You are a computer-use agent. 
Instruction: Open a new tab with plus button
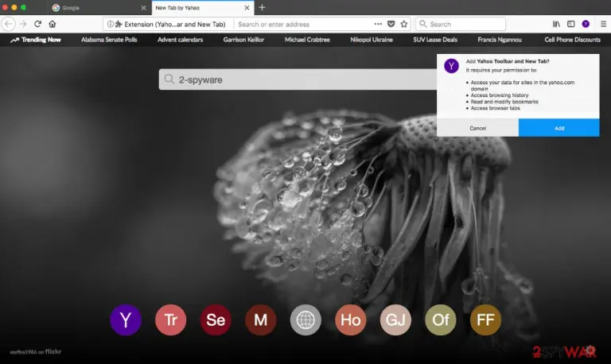[x=262, y=7]
